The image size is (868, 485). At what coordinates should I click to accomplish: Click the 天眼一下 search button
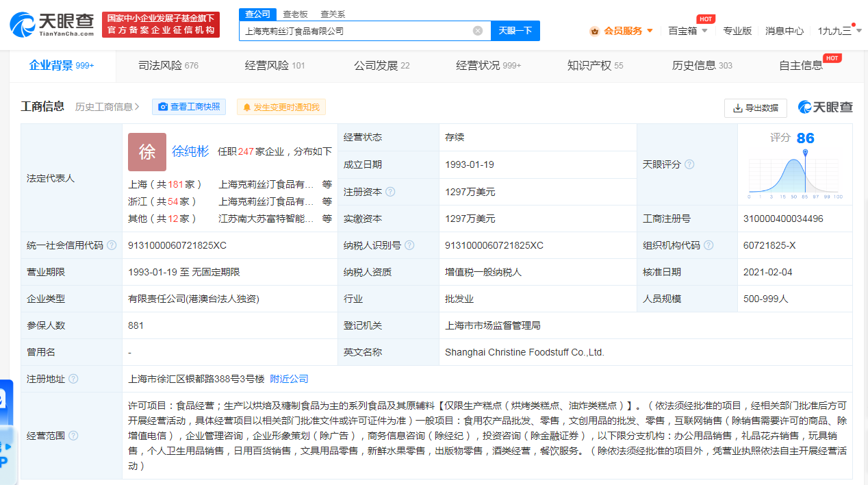515,31
